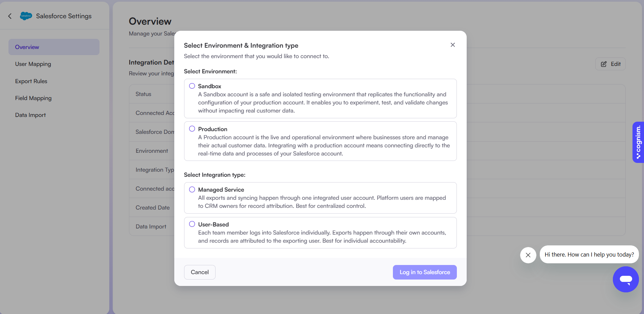Screen dimensions: 644x314
Task: Click the Production option description card
Action: (x=320, y=141)
